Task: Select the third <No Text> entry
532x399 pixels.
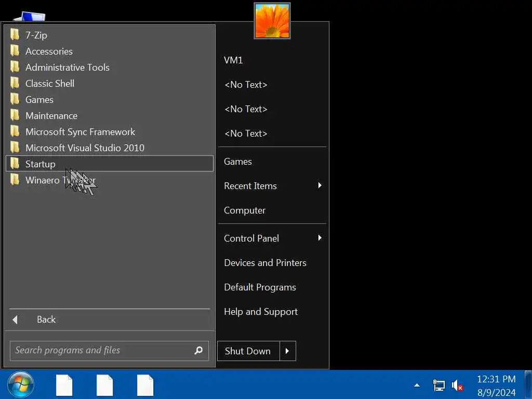Action: pos(246,134)
